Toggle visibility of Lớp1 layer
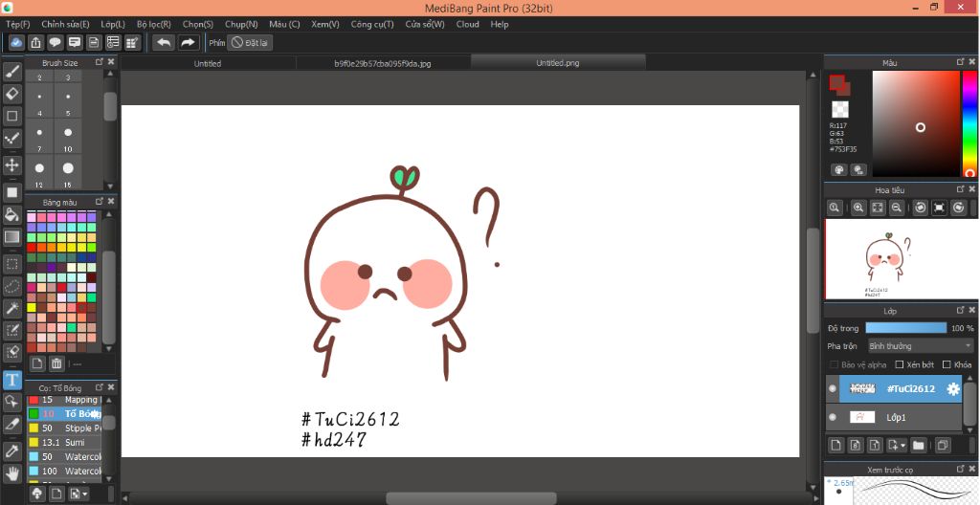Viewport: 980px width, 505px height. (x=833, y=417)
